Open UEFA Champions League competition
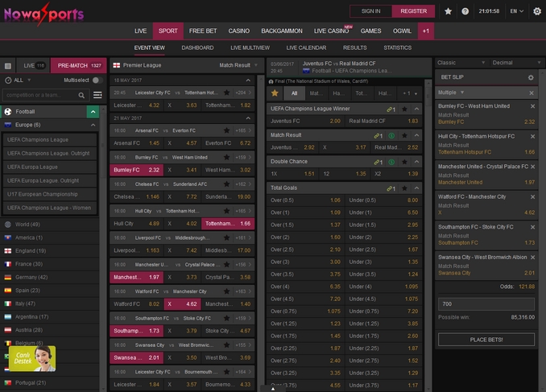Screen dimensions: 546x392 [49, 140]
